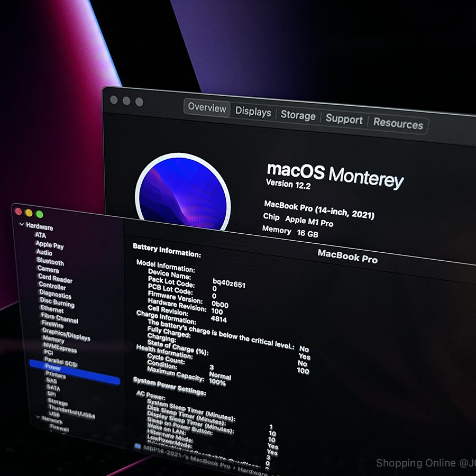476x476 pixels.
Task: Select PCI in the sidebar
Action: [49, 352]
